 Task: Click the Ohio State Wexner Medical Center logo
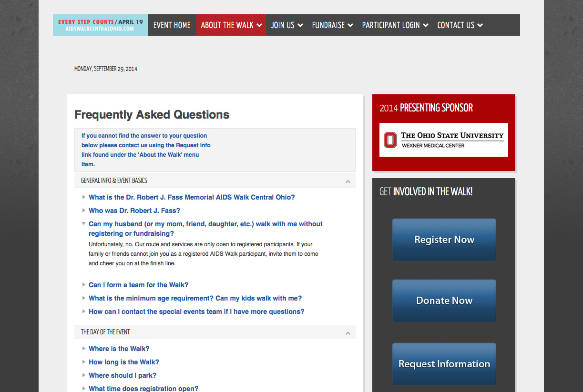(443, 140)
